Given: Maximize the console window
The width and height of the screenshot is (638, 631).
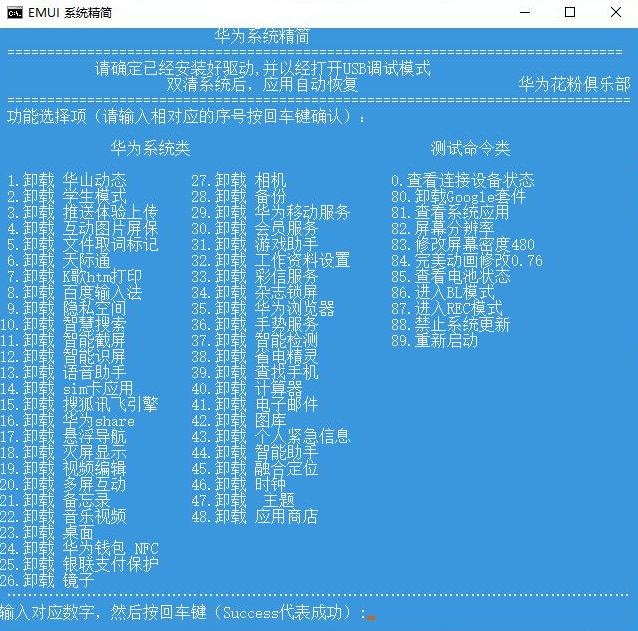Looking at the screenshot, I should click(570, 13).
